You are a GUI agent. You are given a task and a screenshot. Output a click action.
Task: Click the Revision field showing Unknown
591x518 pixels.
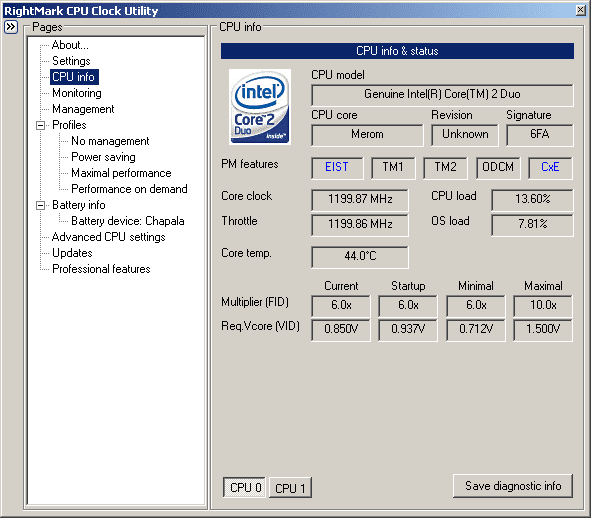[x=465, y=135]
